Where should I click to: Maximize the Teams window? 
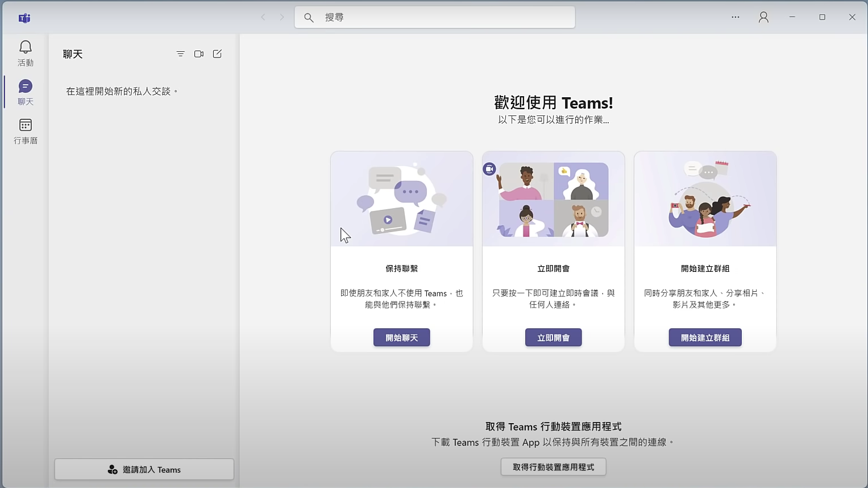[822, 17]
